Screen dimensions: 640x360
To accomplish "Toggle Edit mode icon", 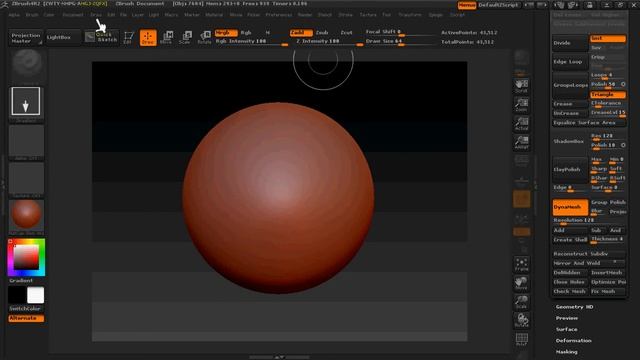I will click(x=129, y=38).
